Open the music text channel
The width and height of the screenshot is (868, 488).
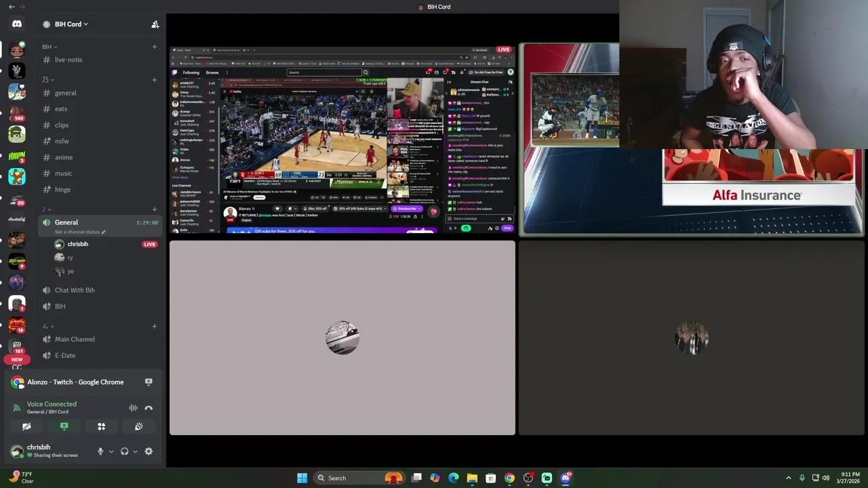pyautogui.click(x=98, y=174)
